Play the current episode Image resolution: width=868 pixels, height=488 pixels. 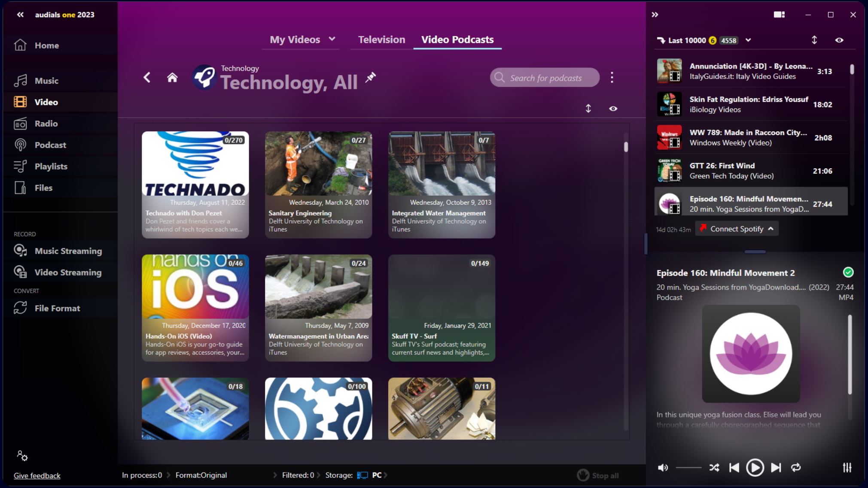click(x=755, y=467)
